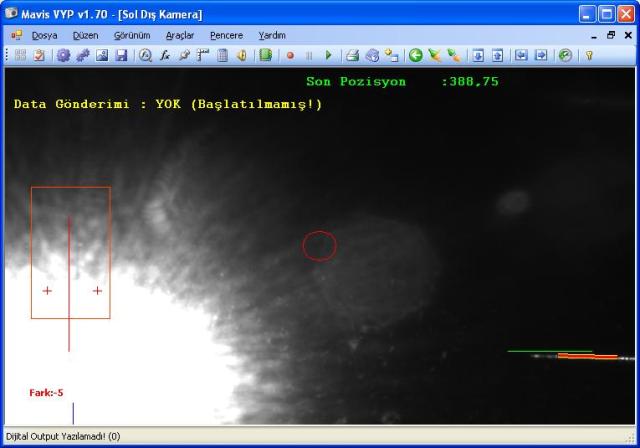Click the double gears toolbar icon

coord(83,55)
